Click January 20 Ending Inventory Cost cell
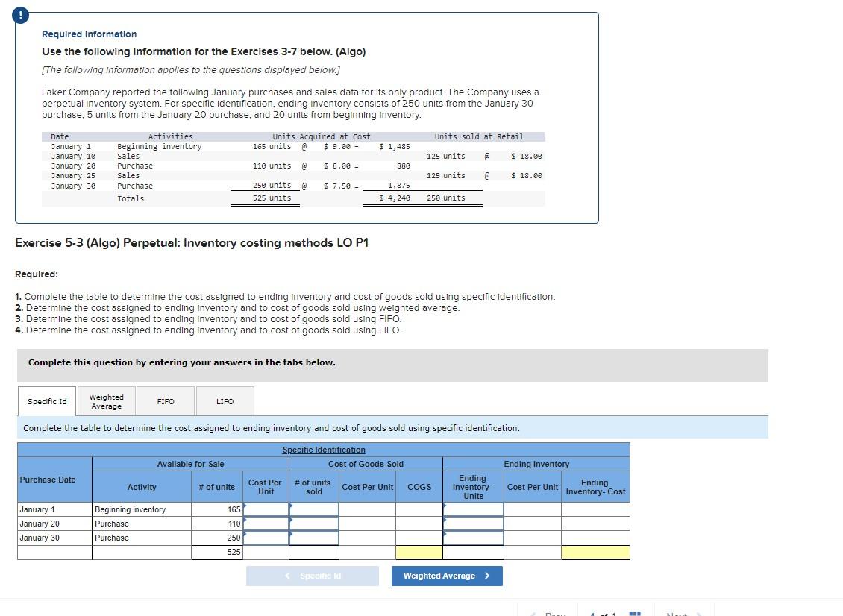The image size is (843, 616). tap(595, 524)
